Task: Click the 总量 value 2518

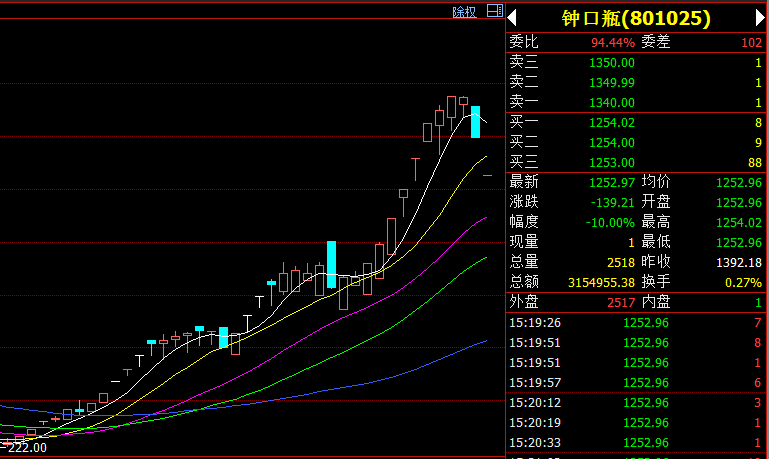Action: [621, 263]
